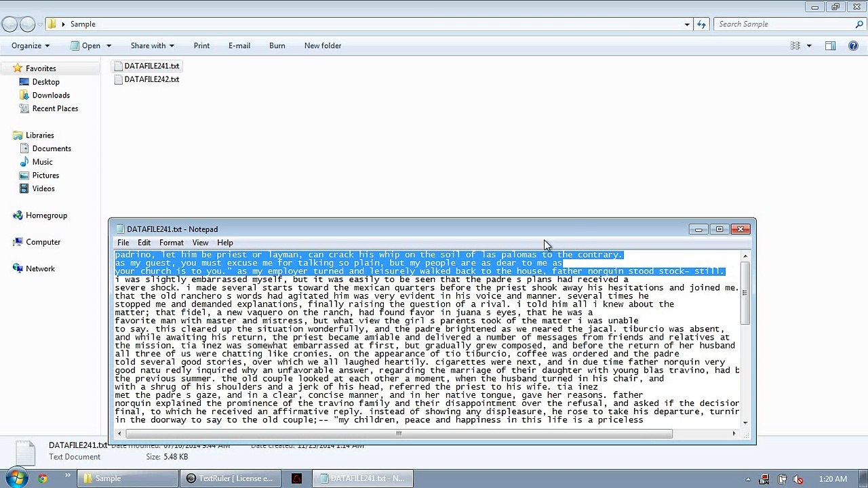This screenshot has height=488, width=868.
Task: Open the Notepad Edit menu
Action: [144, 243]
